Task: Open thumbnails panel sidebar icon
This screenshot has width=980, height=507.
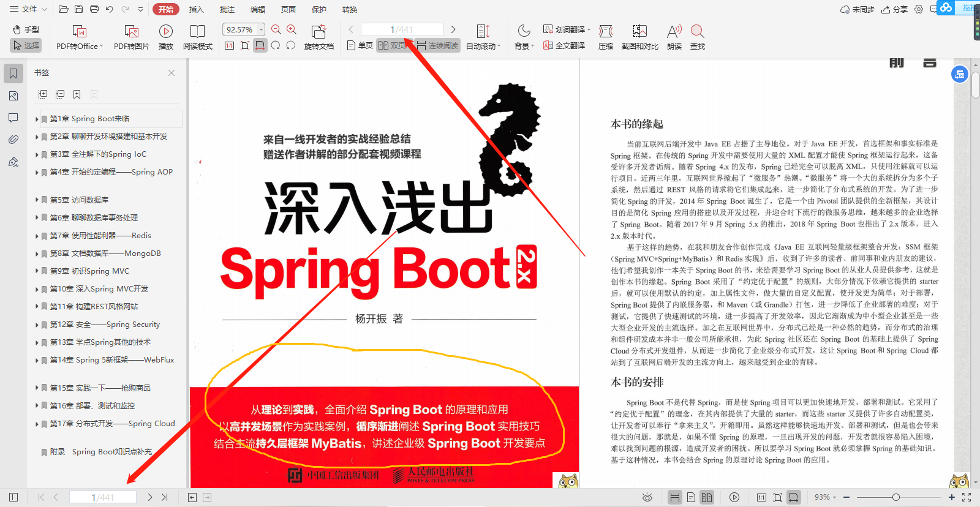Action: 13,96
